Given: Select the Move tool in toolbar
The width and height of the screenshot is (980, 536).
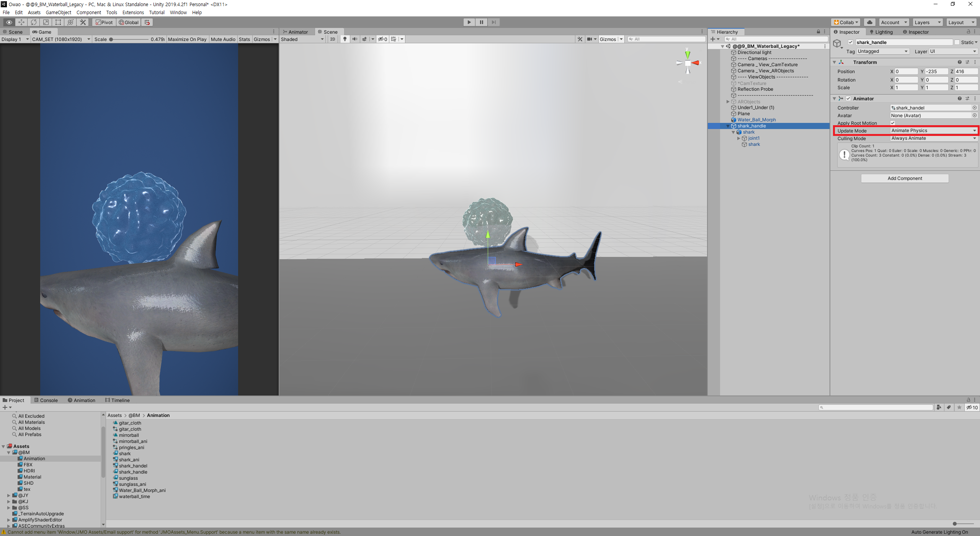Looking at the screenshot, I should 21,22.
